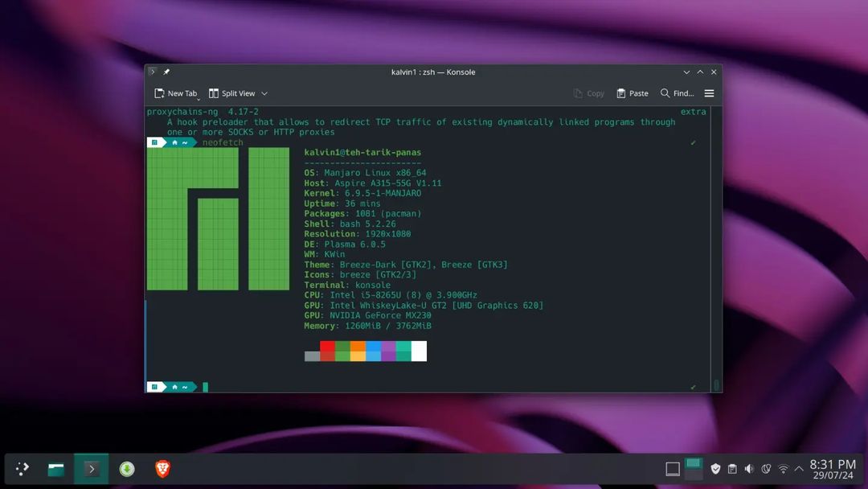The height and width of the screenshot is (489, 868).
Task: Open Konsole window menu icon in title bar
Action: [152, 72]
